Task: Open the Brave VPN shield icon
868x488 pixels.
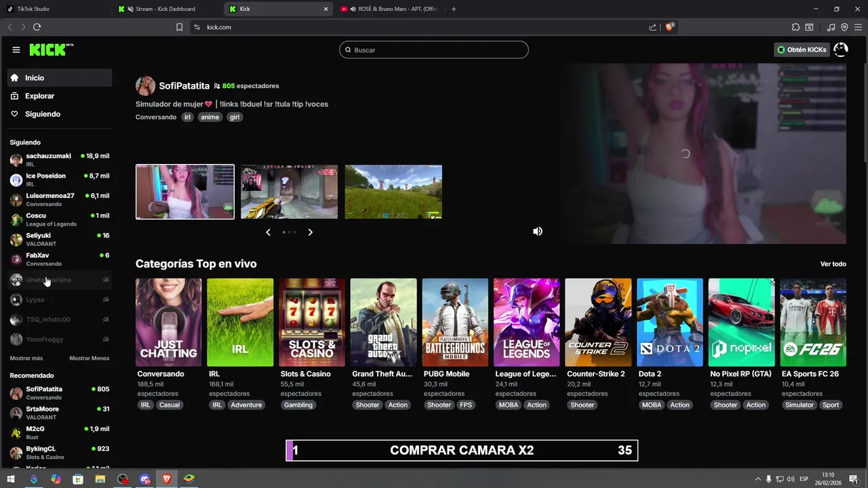Action: 844,27
